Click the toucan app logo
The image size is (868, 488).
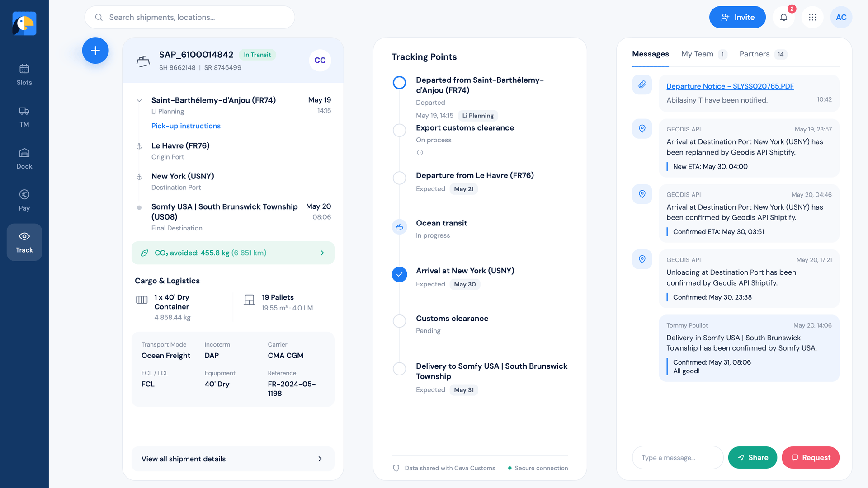click(24, 23)
